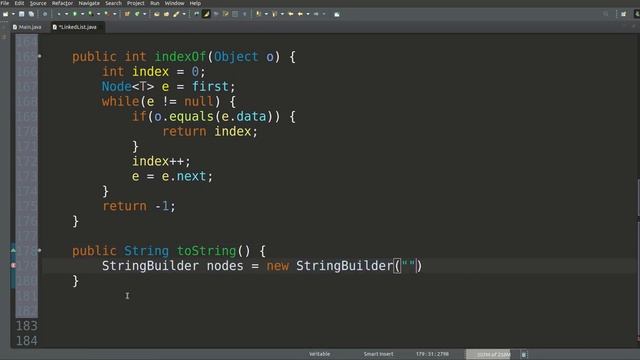This screenshot has height=360, width=640.
Task: Open the Edit menu
Action: [19, 3]
